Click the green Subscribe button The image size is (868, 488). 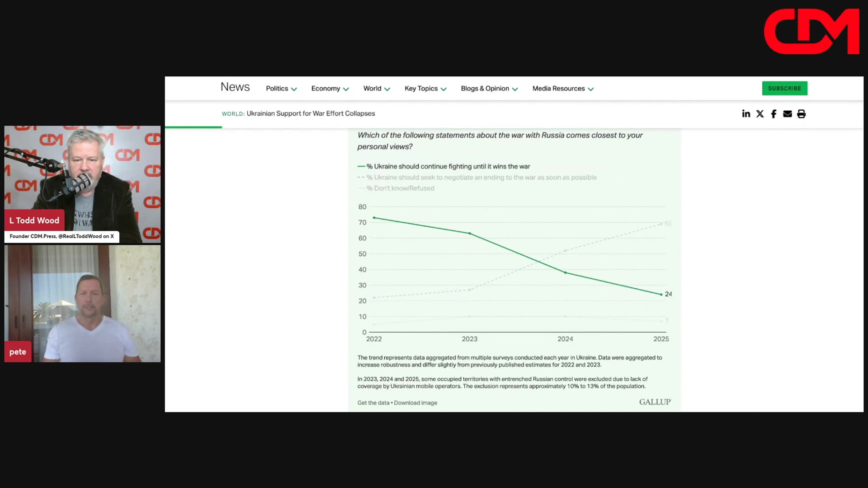(x=784, y=88)
